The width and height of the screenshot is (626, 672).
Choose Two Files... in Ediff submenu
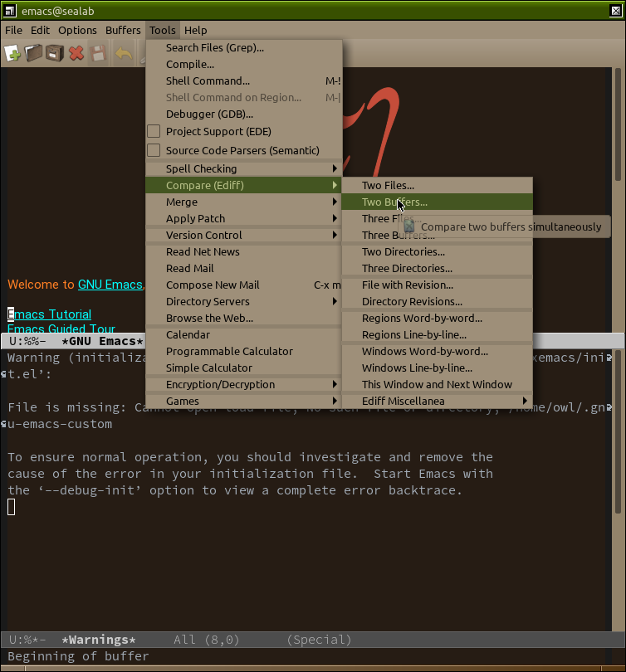437,185
